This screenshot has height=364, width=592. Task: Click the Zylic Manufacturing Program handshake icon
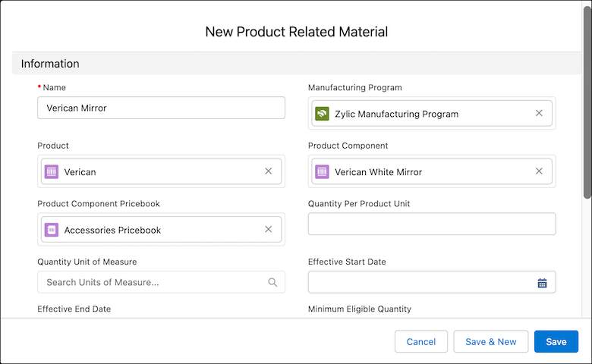coord(322,114)
